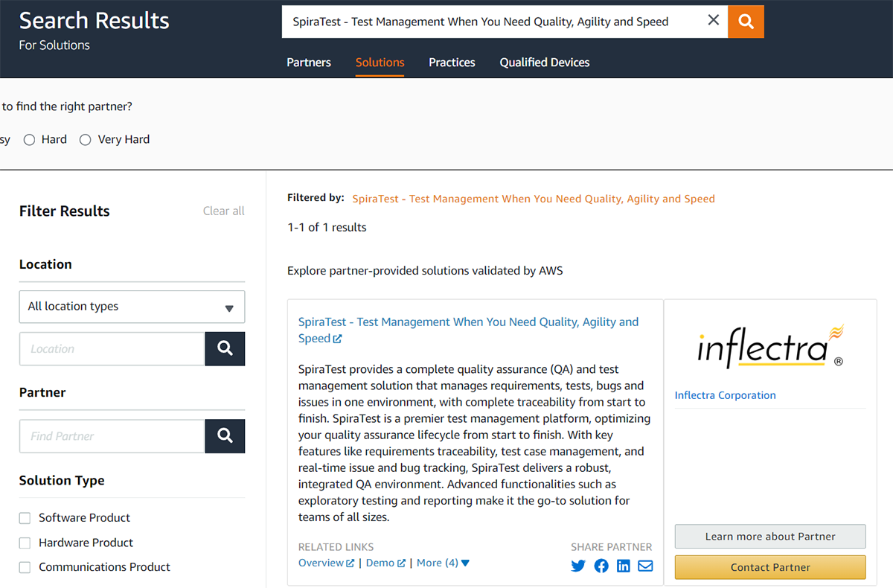Share partner on LinkedIn
Image resolution: width=893 pixels, height=588 pixels.
point(624,566)
